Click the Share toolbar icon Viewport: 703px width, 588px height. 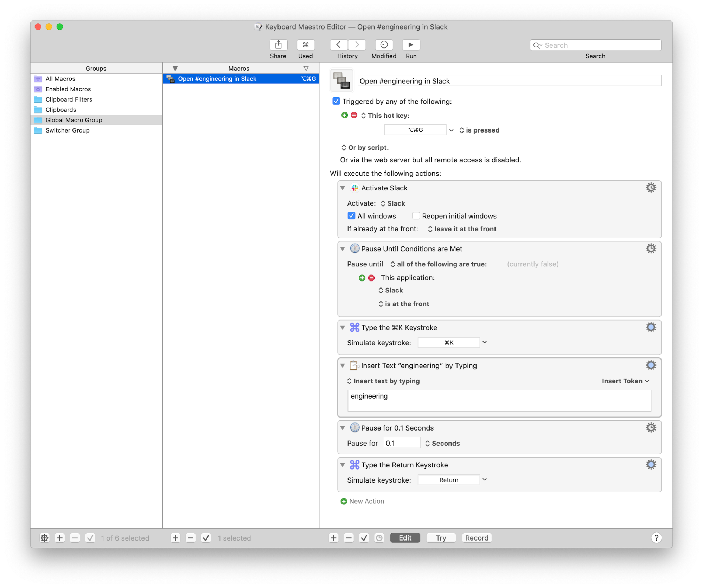pos(278,45)
